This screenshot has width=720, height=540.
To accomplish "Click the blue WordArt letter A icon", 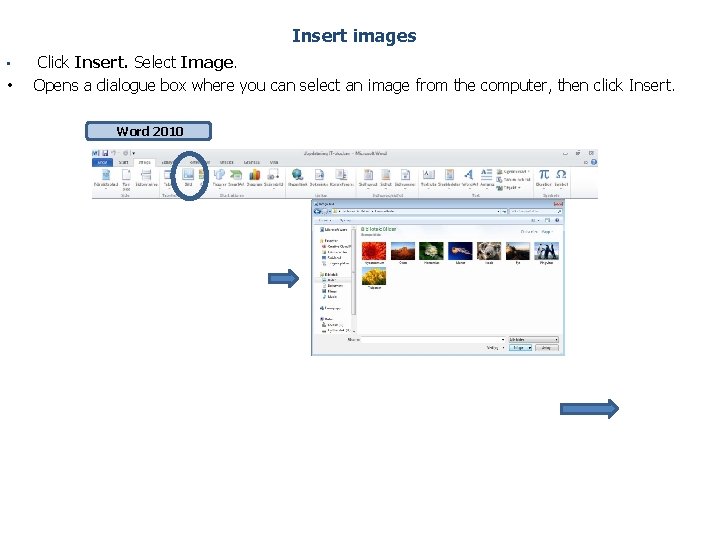I will point(468,174).
